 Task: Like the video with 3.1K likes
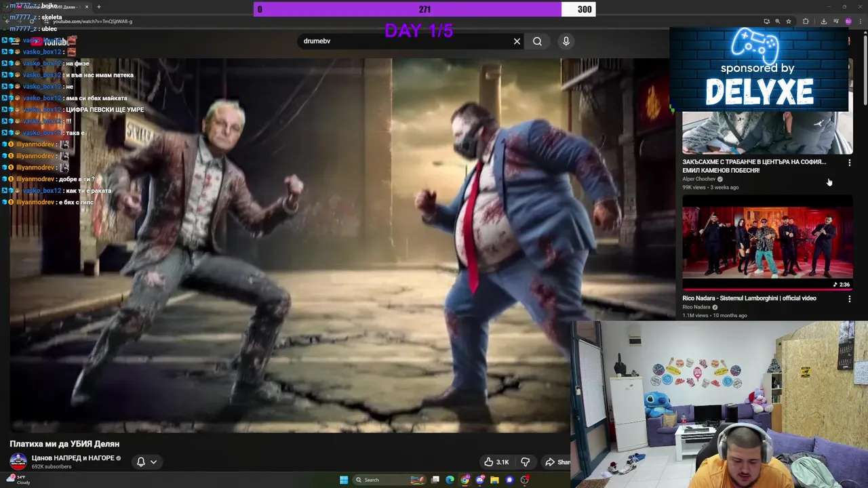(496, 462)
